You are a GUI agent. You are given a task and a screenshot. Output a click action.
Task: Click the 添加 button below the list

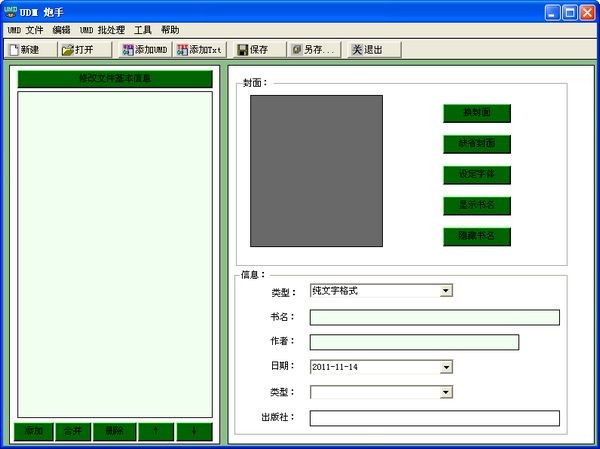pos(34,431)
